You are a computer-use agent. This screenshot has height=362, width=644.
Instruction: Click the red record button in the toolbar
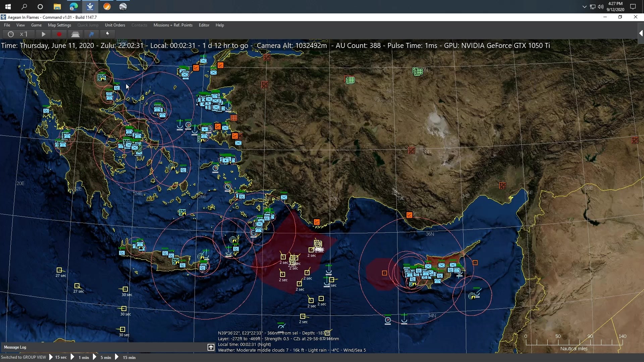click(x=59, y=34)
